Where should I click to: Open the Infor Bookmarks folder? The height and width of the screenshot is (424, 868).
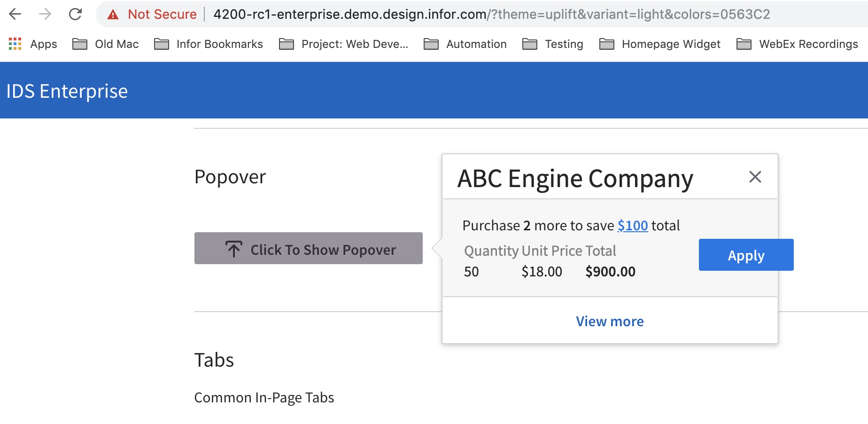[209, 44]
